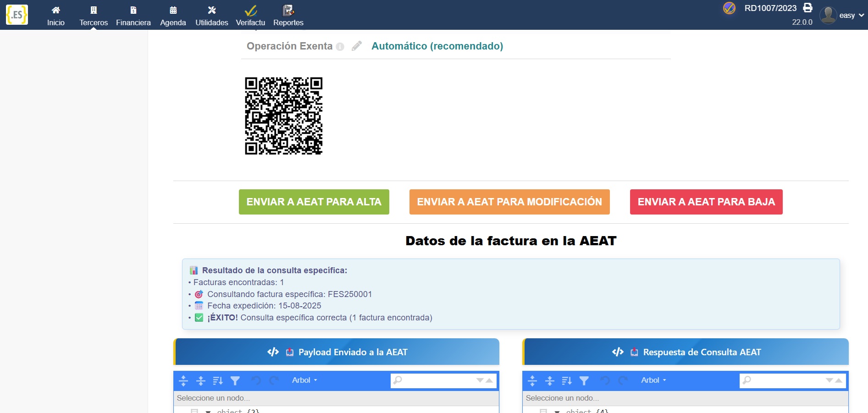868x413 pixels.
Task: Filter contents of the Payload tree
Action: [x=235, y=380]
